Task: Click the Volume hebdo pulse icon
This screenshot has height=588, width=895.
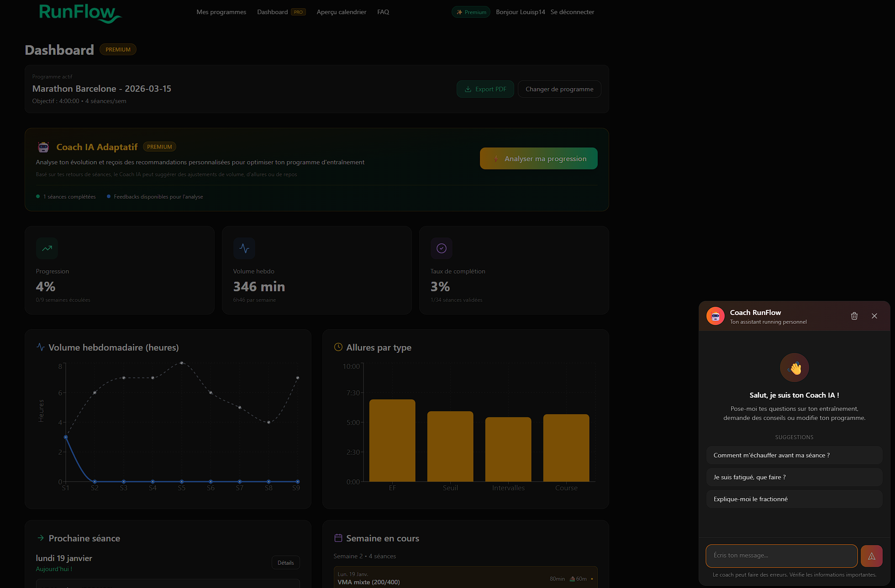Action: pyautogui.click(x=244, y=248)
